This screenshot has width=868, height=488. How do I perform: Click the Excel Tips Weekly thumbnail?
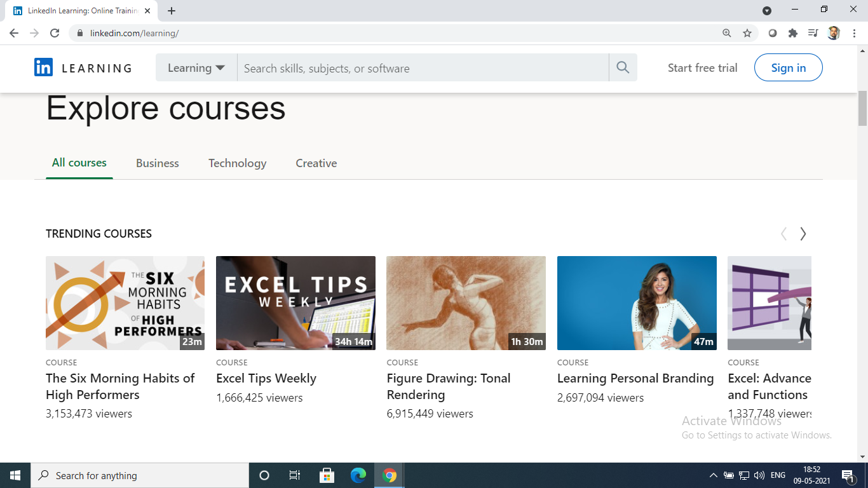click(295, 303)
